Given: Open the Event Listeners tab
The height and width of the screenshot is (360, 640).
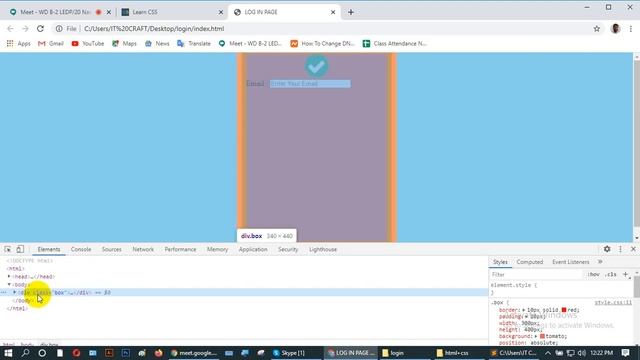Looking at the screenshot, I should click(571, 262).
